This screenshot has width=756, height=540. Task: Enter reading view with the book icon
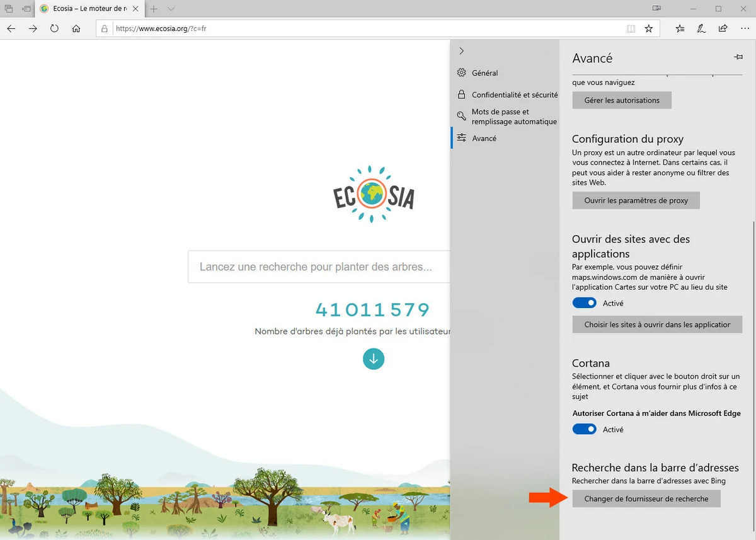(631, 28)
